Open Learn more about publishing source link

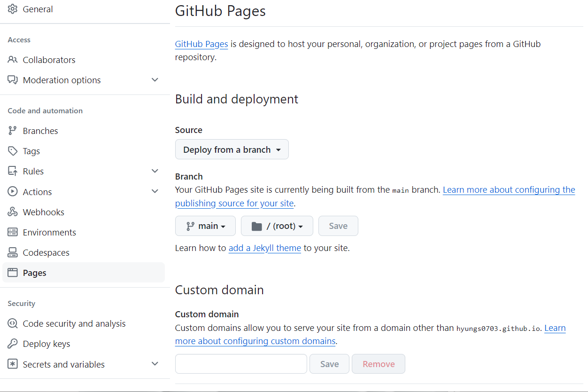[509, 190]
